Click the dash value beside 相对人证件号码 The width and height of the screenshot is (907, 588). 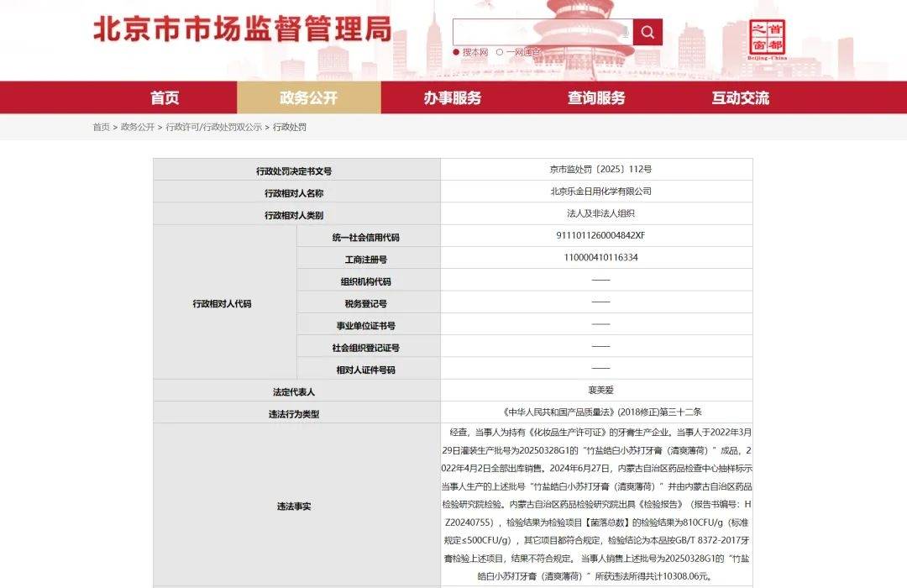point(600,368)
